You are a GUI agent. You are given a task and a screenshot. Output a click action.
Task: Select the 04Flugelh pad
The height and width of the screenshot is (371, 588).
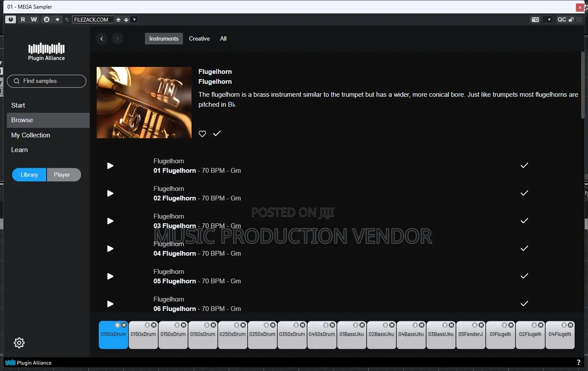pos(560,335)
